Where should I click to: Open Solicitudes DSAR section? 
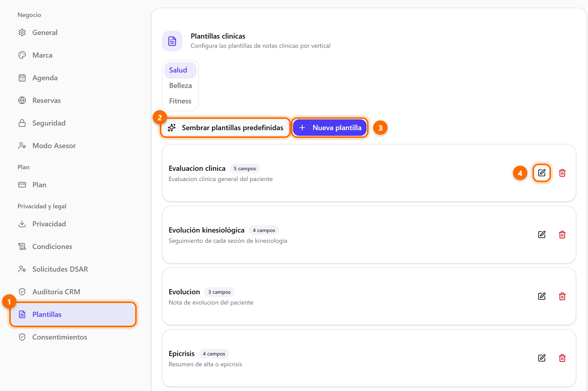[73, 269]
